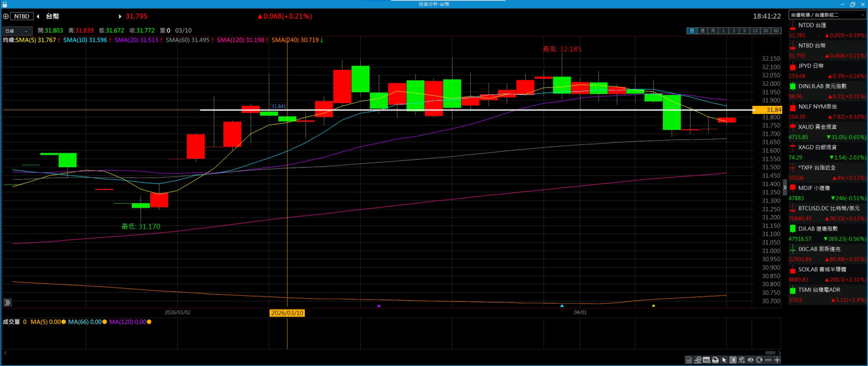Open the calendar date settings icon

tap(706, 360)
